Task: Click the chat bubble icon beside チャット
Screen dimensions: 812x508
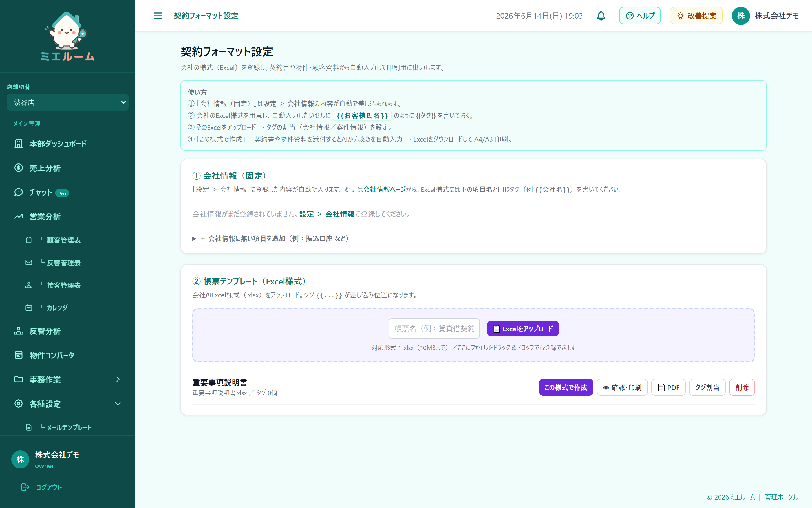Action: pos(19,192)
